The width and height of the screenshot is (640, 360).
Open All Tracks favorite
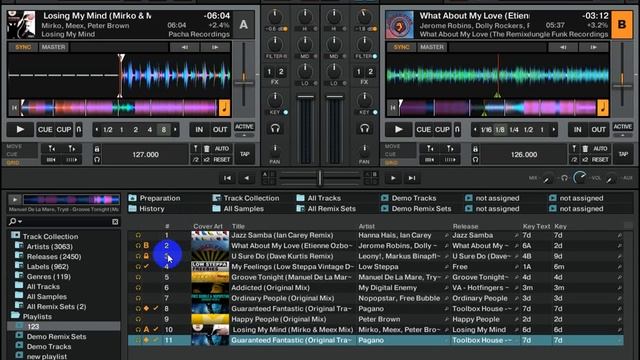pyautogui.click(x=319, y=198)
